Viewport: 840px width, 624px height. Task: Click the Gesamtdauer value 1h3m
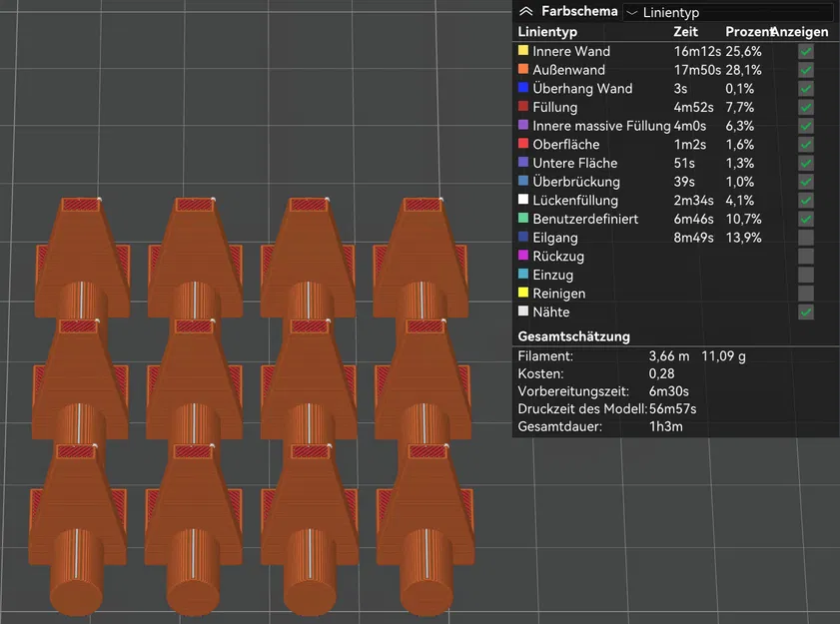click(665, 427)
